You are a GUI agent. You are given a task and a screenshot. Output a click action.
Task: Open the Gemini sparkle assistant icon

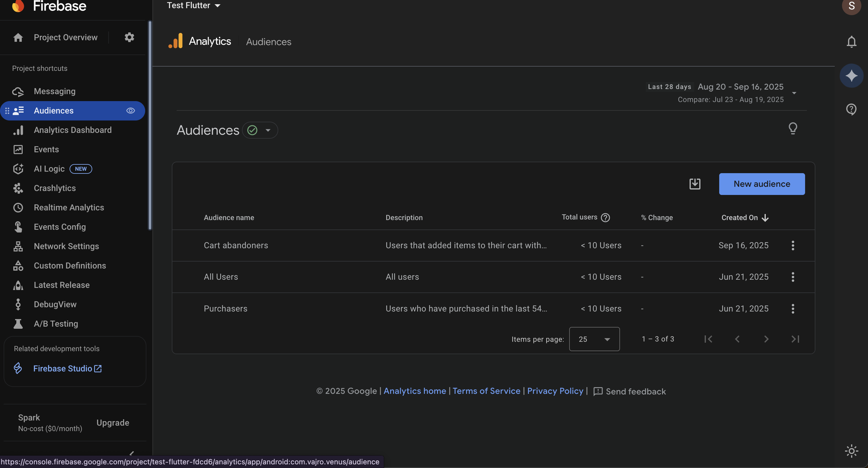(x=851, y=75)
